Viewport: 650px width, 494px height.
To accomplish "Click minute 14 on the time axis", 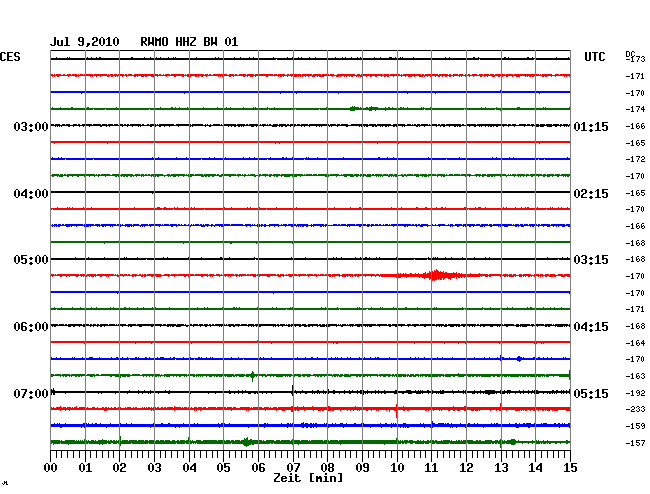I will 536,467.
